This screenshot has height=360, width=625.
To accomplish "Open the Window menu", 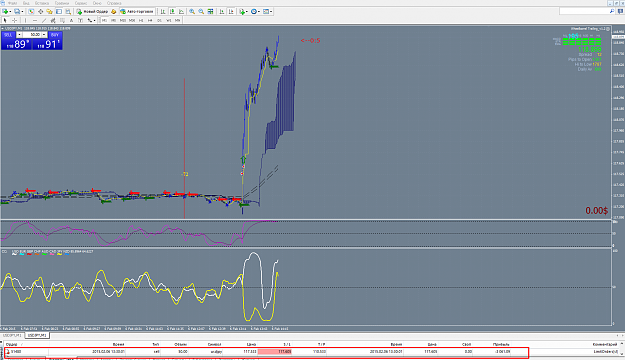I will point(97,3).
